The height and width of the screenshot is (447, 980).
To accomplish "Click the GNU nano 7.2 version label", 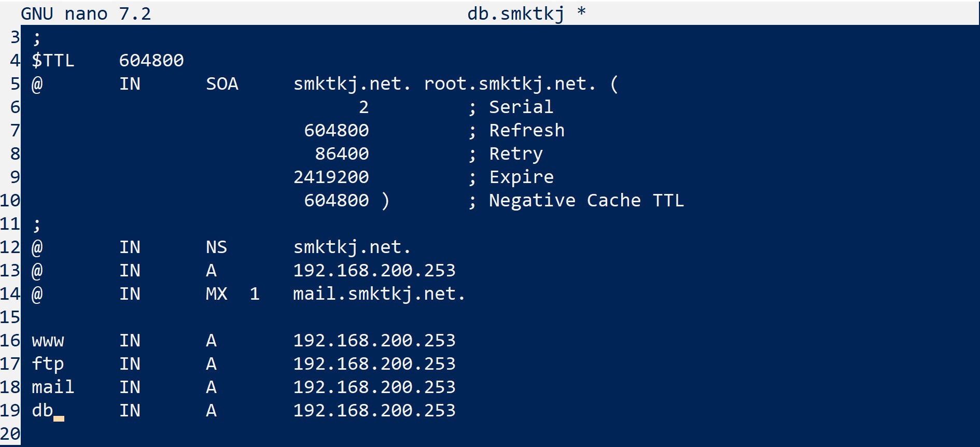I will [x=86, y=13].
